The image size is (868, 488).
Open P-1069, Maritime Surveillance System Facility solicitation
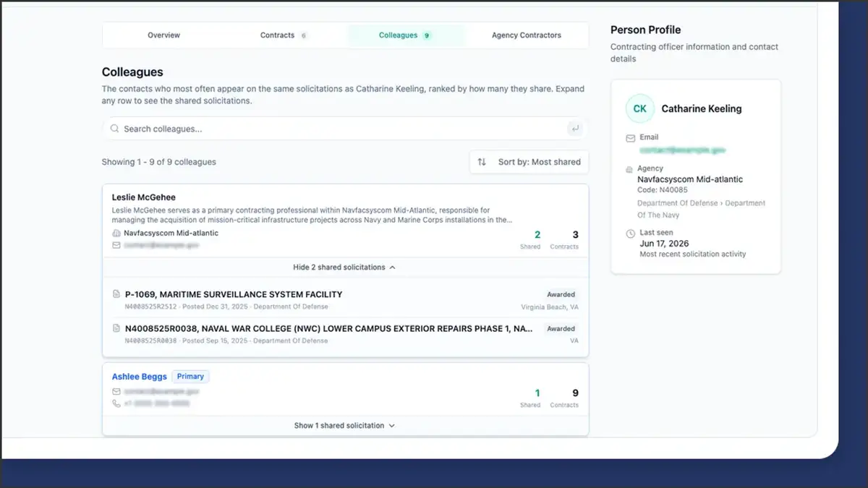(x=234, y=294)
